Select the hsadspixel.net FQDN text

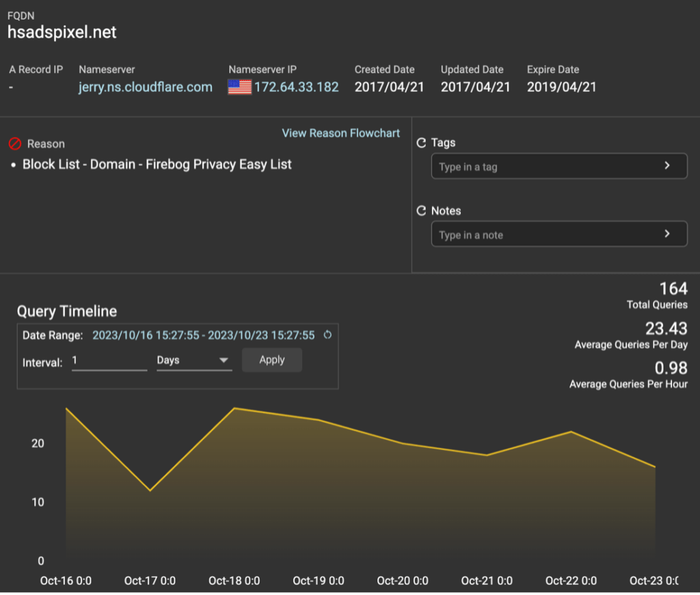point(62,32)
